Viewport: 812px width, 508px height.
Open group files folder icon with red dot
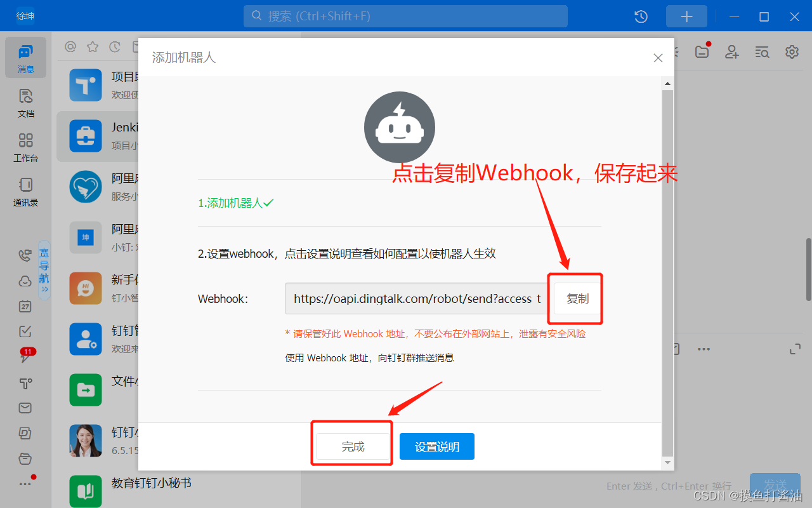tap(702, 51)
